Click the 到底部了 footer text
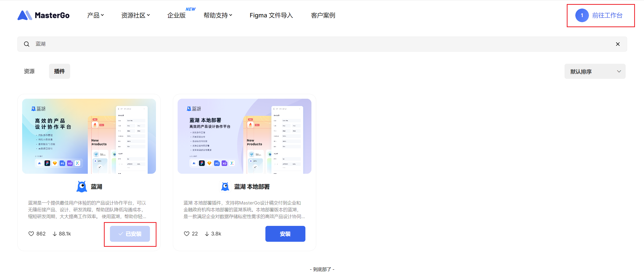This screenshot has width=644, height=276. [x=322, y=269]
